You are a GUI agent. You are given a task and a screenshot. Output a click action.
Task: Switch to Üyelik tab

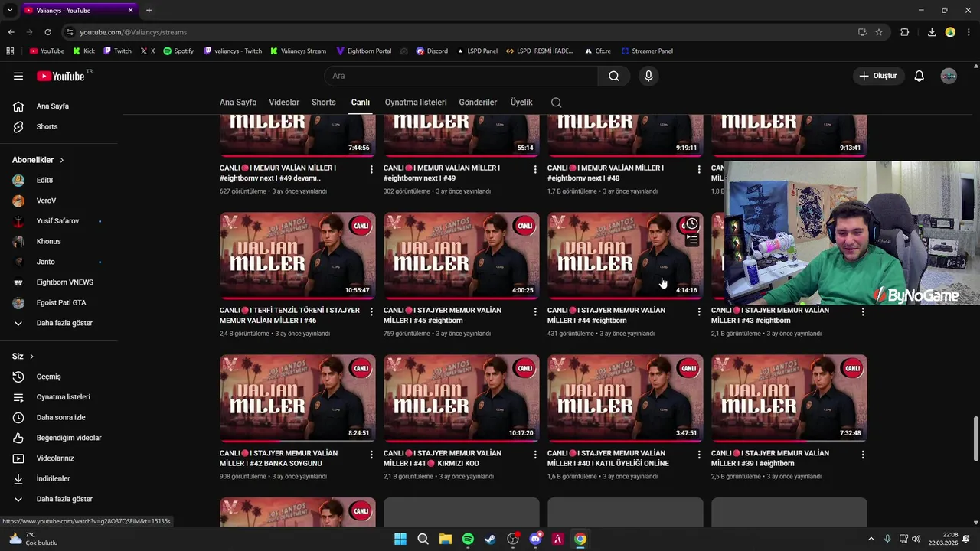[521, 103]
